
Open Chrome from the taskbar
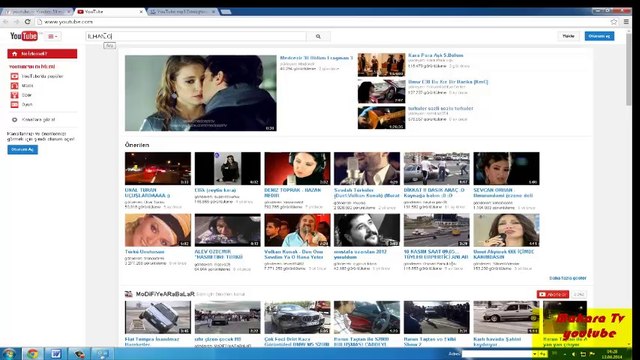33,353
